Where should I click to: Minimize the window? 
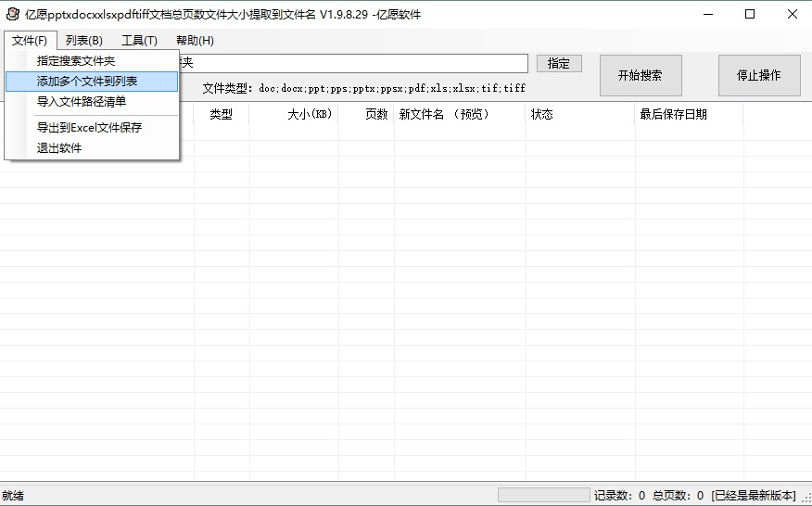click(x=708, y=15)
